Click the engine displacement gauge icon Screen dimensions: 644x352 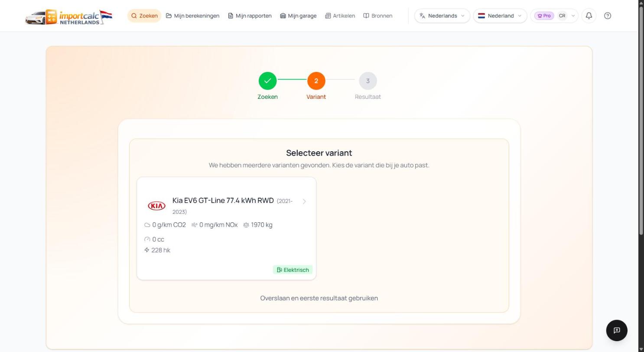[147, 239]
